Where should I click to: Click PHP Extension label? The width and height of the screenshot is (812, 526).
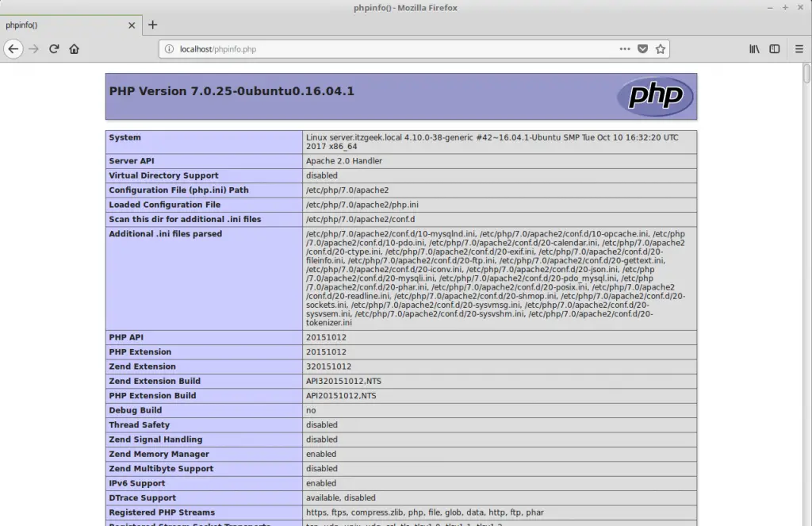[140, 352]
